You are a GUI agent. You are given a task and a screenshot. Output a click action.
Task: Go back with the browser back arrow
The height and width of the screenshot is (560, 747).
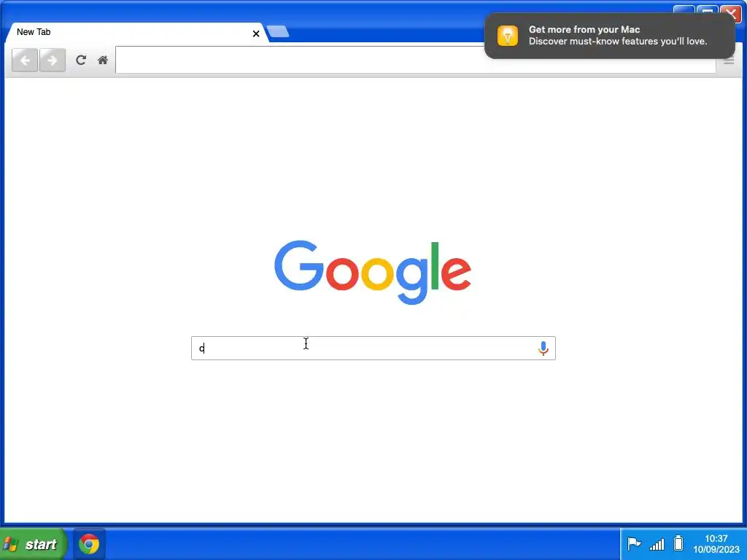pyautogui.click(x=25, y=60)
